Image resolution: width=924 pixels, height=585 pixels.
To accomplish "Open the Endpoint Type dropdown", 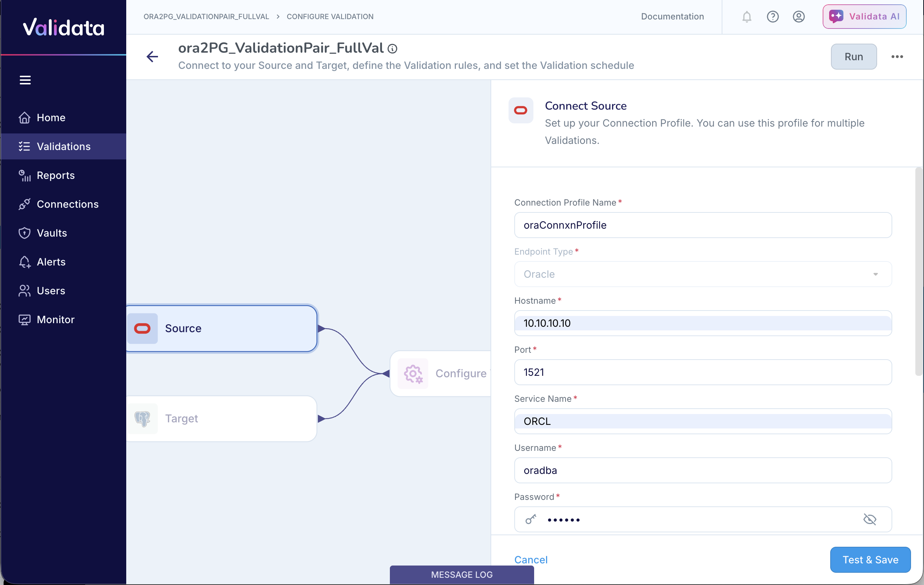I will point(876,274).
